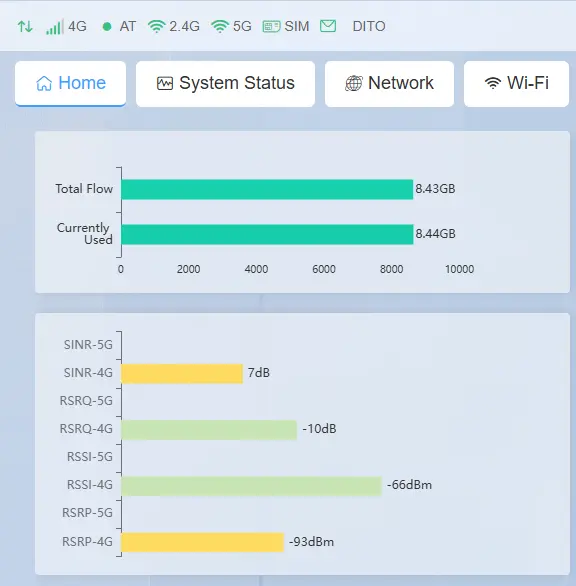
Task: Click the 8.44GB value label
Action: pos(435,234)
